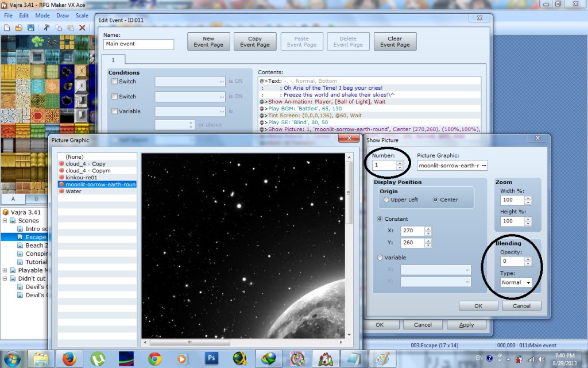Image resolution: width=588 pixels, height=368 pixels.
Task: Increase the Opacity stepper value
Action: pos(528,259)
